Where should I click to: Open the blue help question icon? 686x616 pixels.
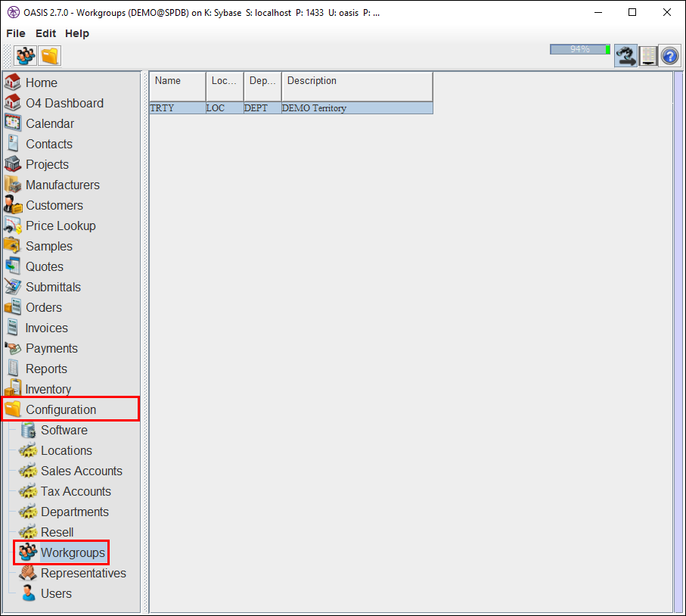click(x=670, y=55)
